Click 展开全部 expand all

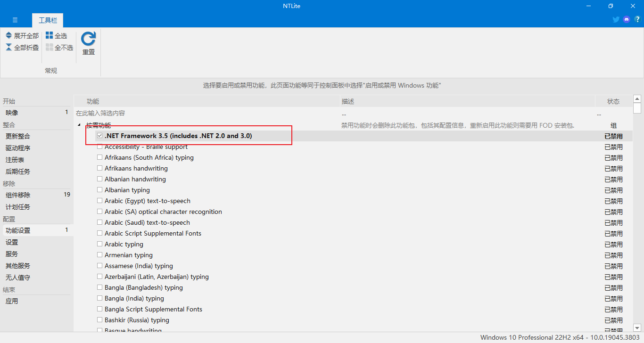tap(22, 36)
